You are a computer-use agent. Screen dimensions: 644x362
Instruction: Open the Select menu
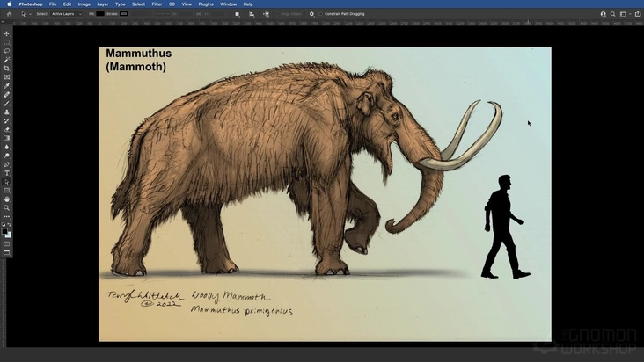pos(138,4)
